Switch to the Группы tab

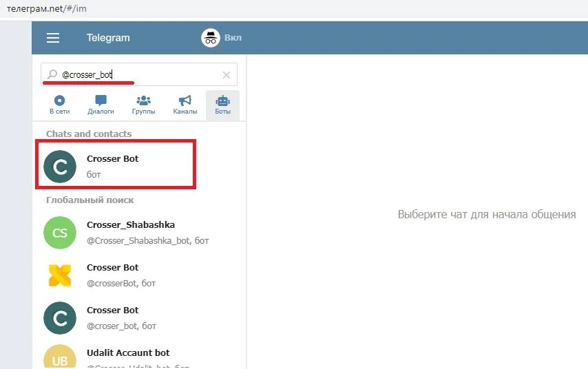pyautogui.click(x=144, y=105)
